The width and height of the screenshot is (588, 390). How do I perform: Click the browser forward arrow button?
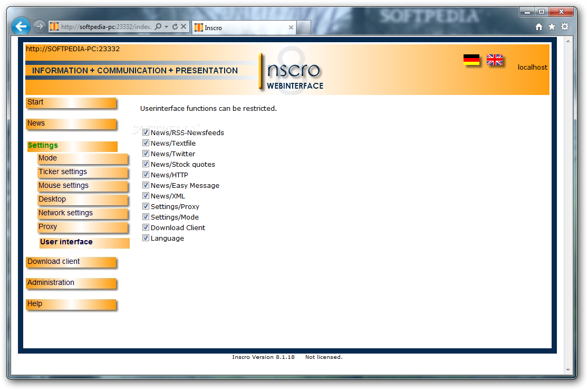coord(39,26)
